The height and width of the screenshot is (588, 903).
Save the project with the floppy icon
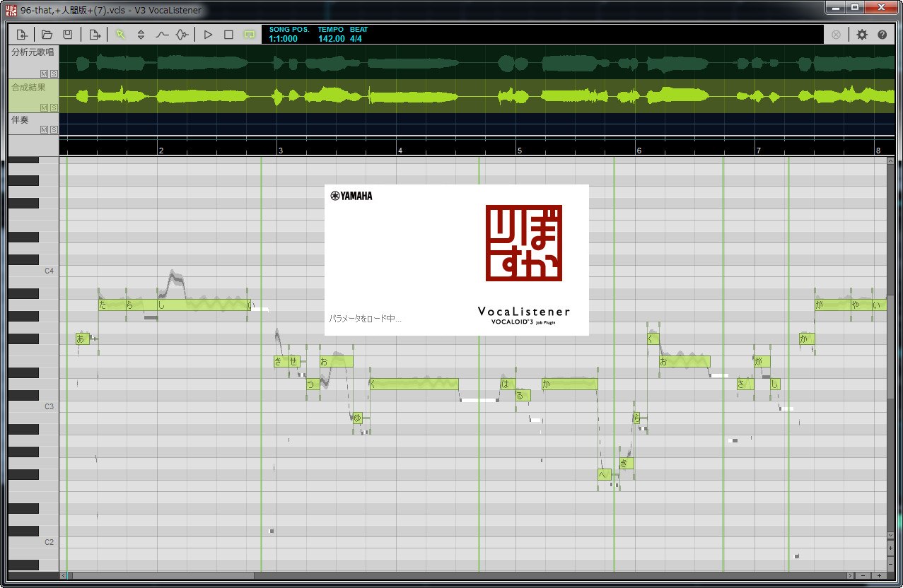point(67,34)
